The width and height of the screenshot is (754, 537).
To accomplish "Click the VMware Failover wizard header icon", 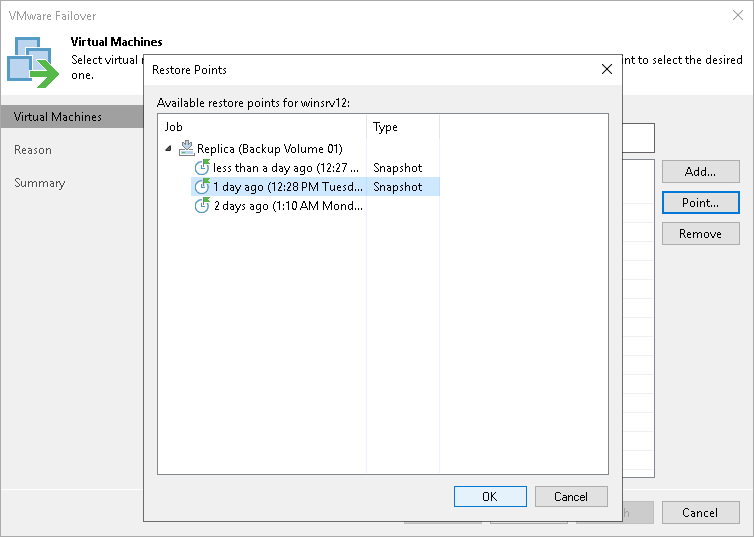I will [33, 62].
